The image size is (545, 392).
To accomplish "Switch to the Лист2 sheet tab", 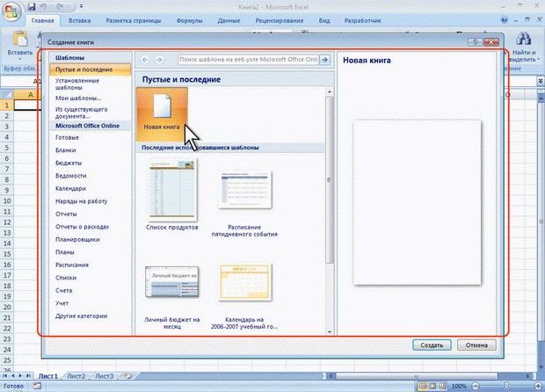I will [76, 376].
